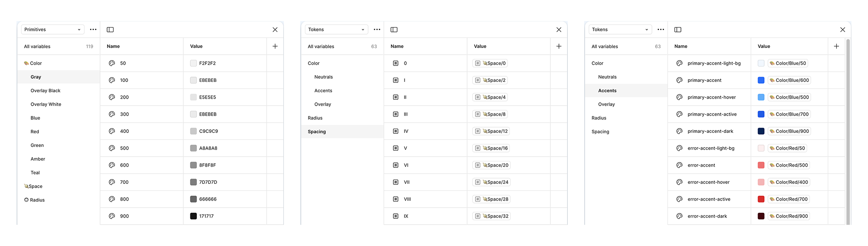Screen dimensions: 868x246
Task: Click the 7D7D7D hex value
Action: pos(208,182)
